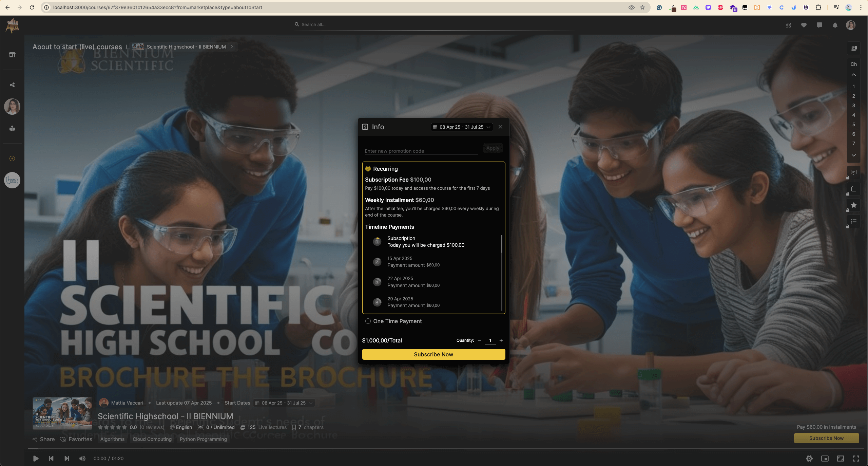Select One Time Payment option
Viewport: 868px width, 466px height.
point(368,321)
